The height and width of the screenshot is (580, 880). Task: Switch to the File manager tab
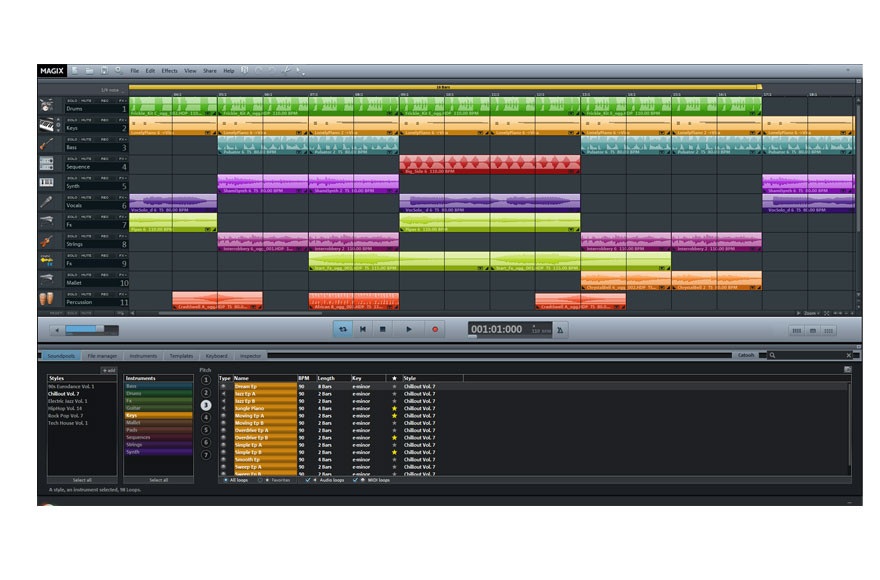[x=102, y=356]
